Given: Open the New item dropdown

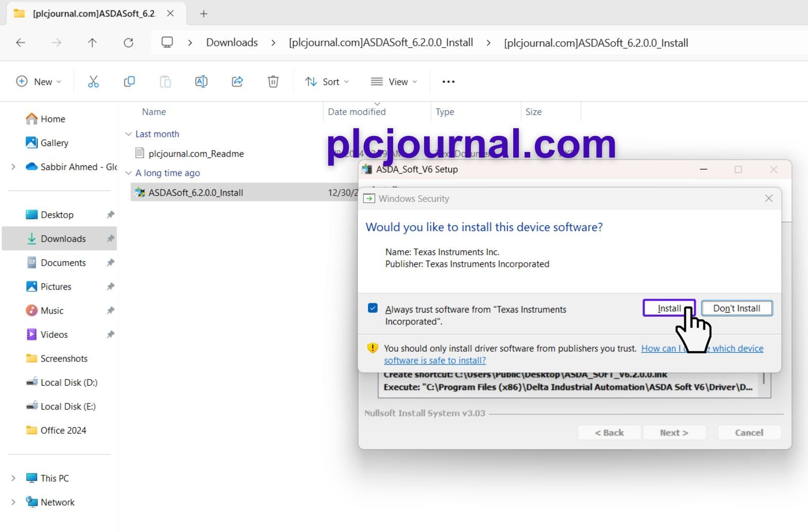Looking at the screenshot, I should 39,81.
